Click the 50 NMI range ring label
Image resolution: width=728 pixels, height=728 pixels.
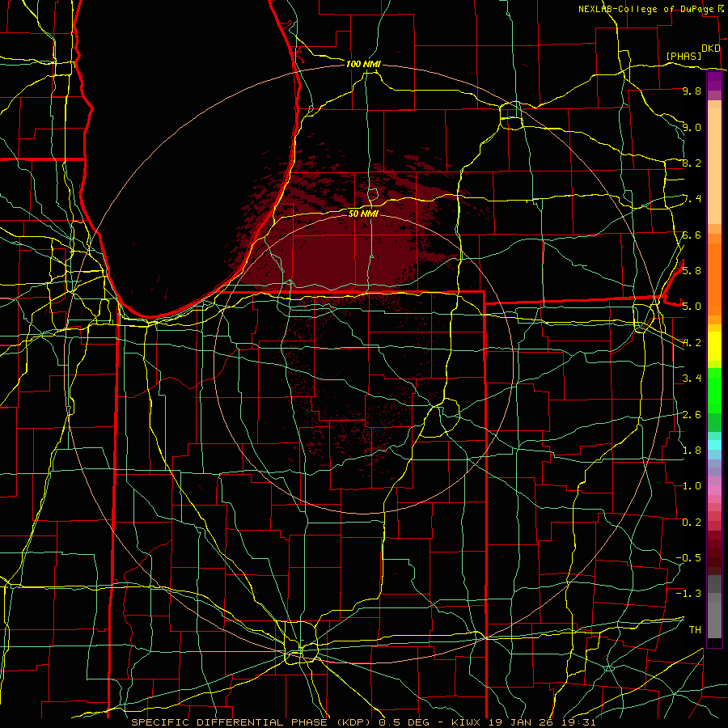[x=363, y=214]
